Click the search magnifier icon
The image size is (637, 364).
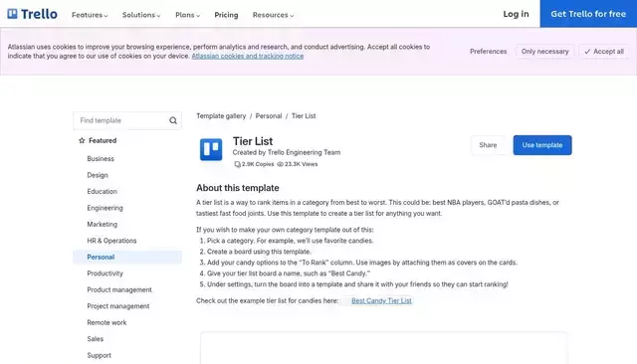click(173, 120)
